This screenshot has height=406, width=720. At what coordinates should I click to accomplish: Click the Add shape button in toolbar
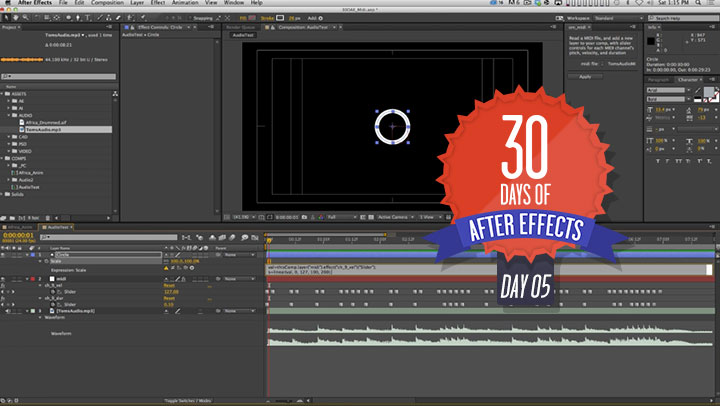pyautogui.click(x=320, y=18)
